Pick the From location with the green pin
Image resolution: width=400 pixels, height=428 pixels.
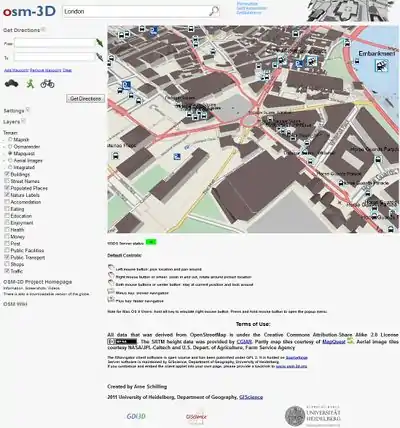pos(99,43)
